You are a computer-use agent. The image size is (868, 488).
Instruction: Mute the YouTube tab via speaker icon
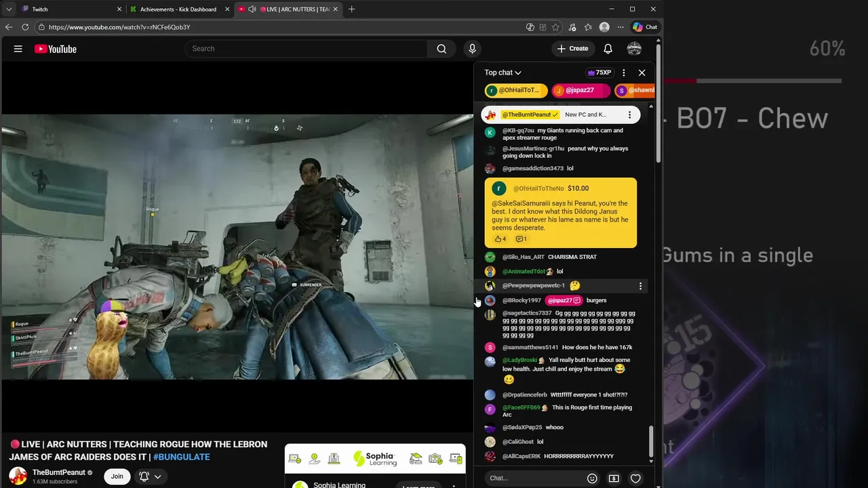[x=252, y=9]
